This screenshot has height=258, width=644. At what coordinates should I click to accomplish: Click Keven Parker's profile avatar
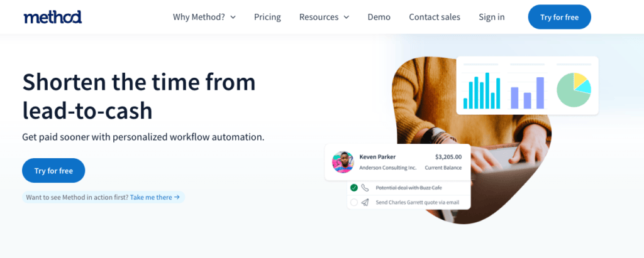pos(343,162)
